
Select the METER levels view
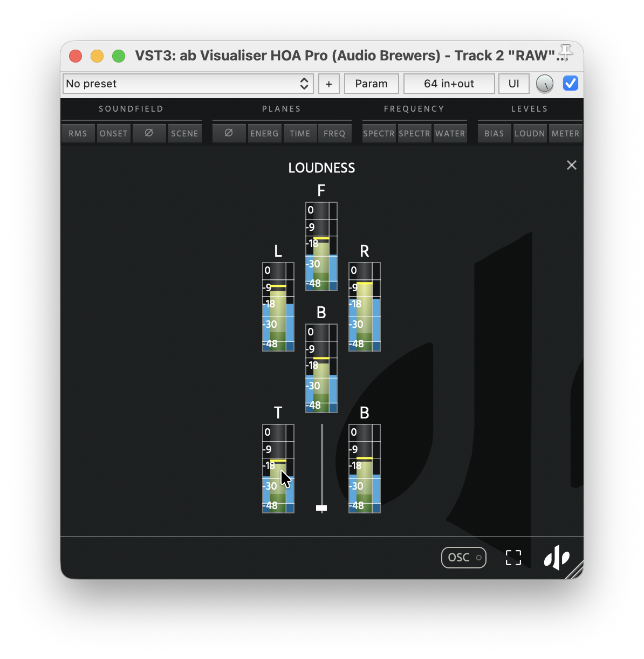point(565,133)
